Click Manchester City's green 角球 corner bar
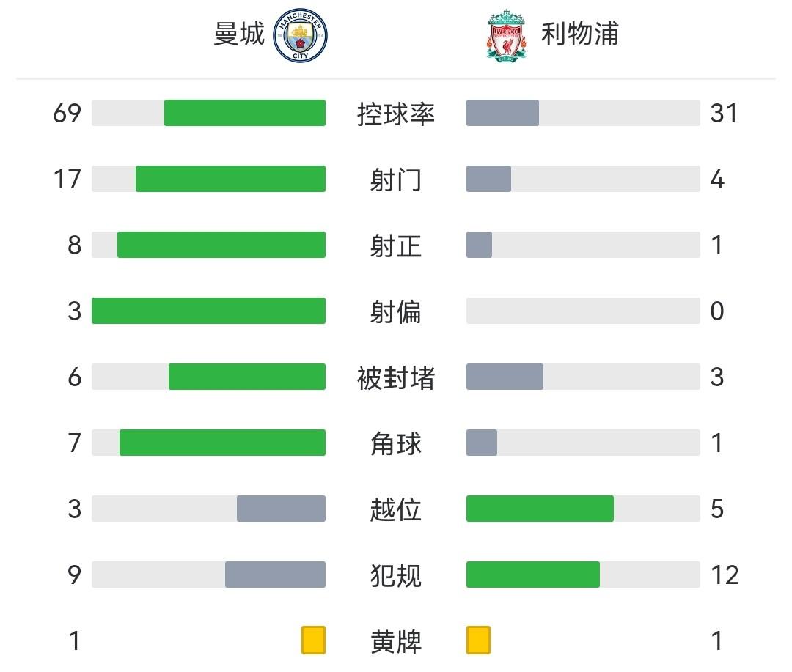This screenshot has width=792, height=672. click(x=222, y=443)
